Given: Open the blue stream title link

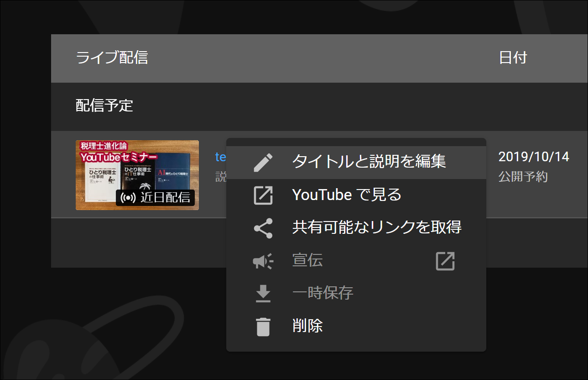Looking at the screenshot, I should pyautogui.click(x=221, y=157).
